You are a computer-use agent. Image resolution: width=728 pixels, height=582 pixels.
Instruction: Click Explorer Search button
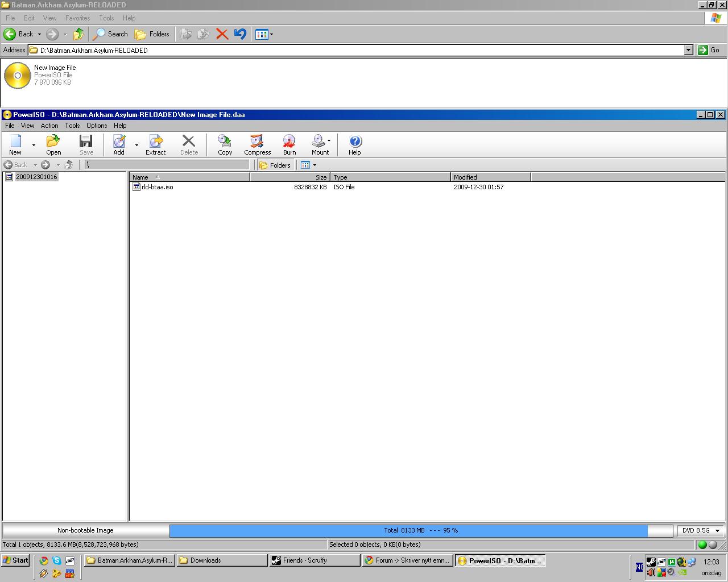pos(111,34)
